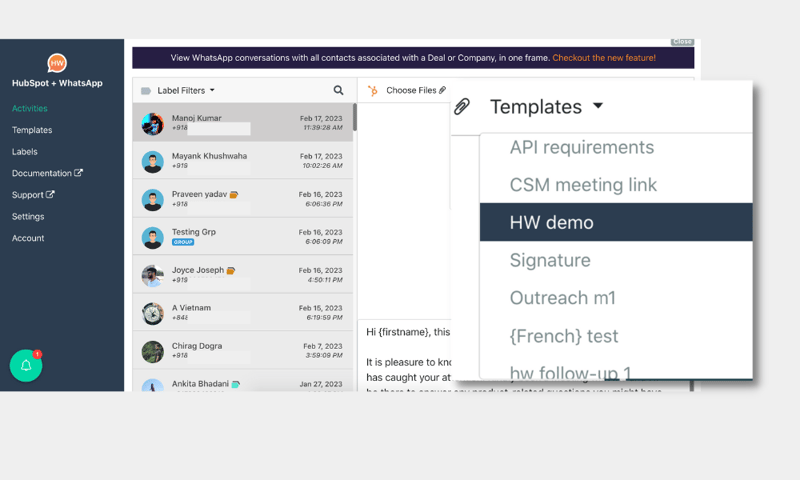This screenshot has width=800, height=480.
Task: Click Mayank Khushwaha's avatar
Action: tap(153, 162)
